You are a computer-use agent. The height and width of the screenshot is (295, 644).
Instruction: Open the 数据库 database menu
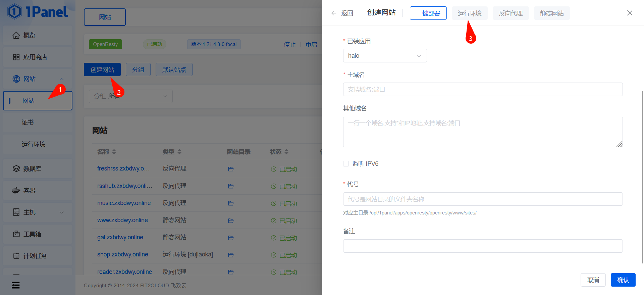(x=38, y=168)
